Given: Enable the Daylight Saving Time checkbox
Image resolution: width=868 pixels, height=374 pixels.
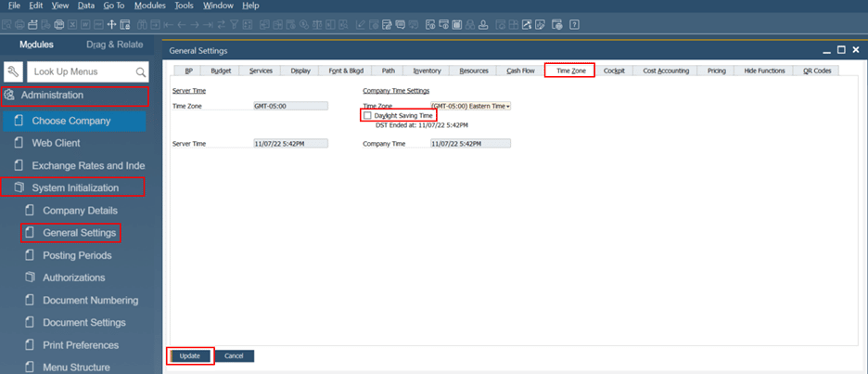Looking at the screenshot, I should [367, 115].
